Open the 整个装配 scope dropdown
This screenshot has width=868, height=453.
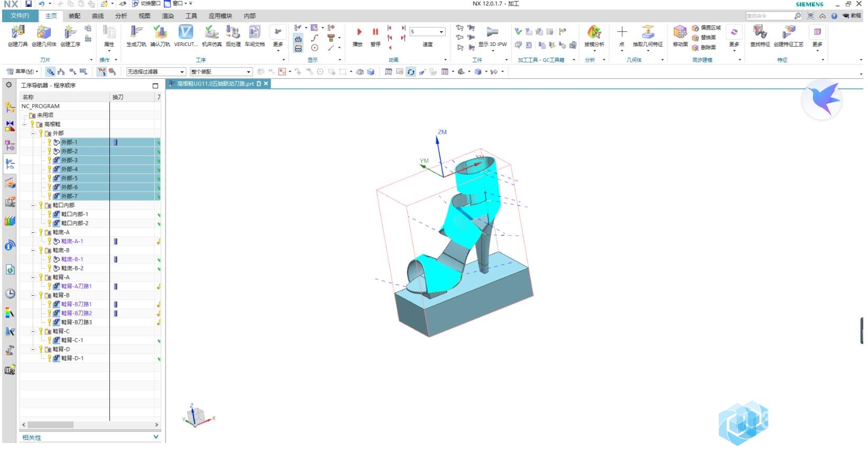[221, 71]
